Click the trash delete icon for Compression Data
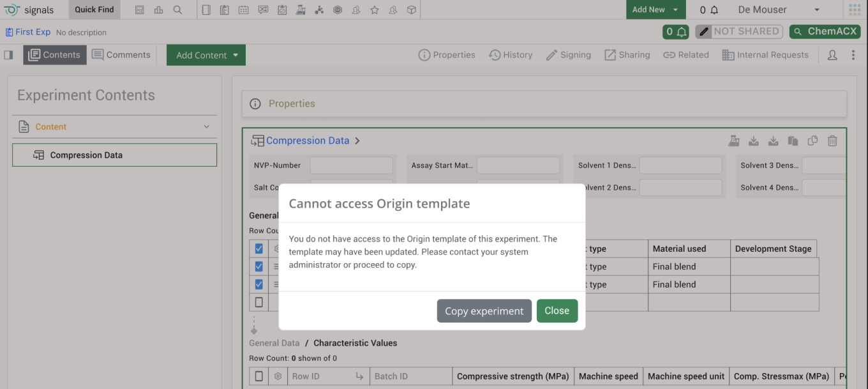This screenshot has width=868, height=389. [x=832, y=141]
